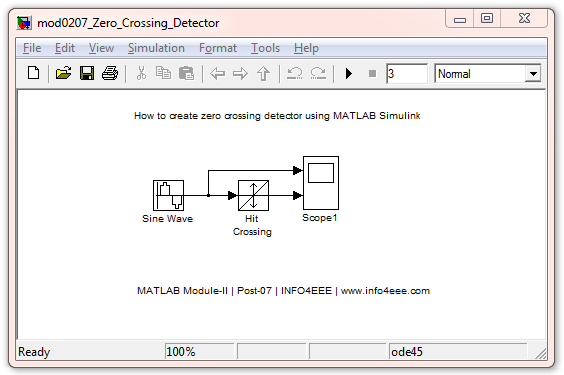Click the simulation stop time field
Screen dimensions: 564x375
[407, 74]
